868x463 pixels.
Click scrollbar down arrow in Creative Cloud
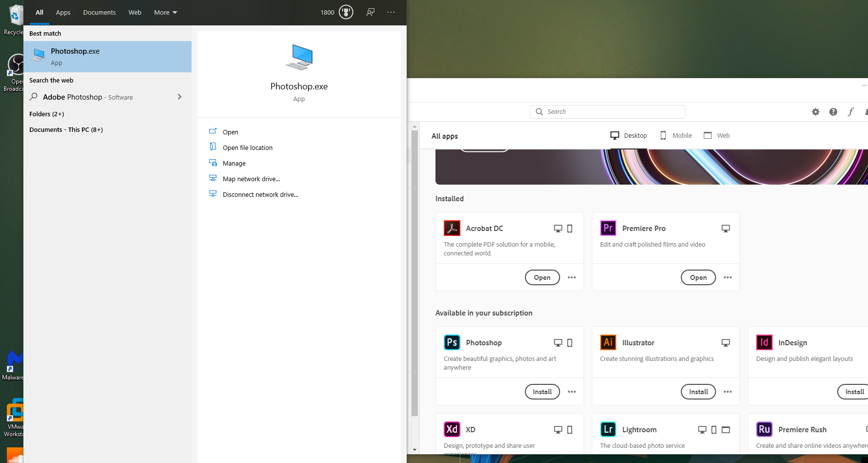pos(414,450)
